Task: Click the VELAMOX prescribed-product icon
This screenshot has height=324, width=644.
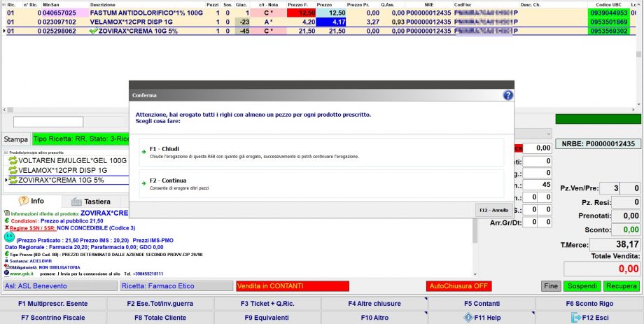Action: pos(12,170)
